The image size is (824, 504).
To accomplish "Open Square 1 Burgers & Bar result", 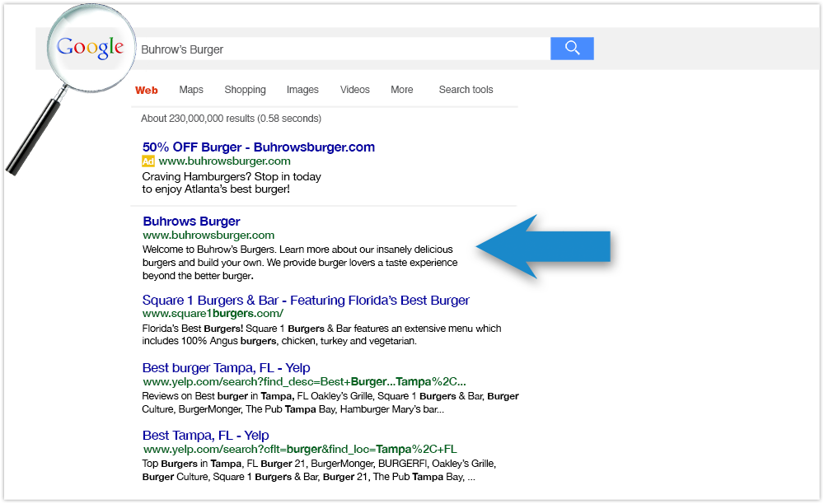I will (x=306, y=301).
